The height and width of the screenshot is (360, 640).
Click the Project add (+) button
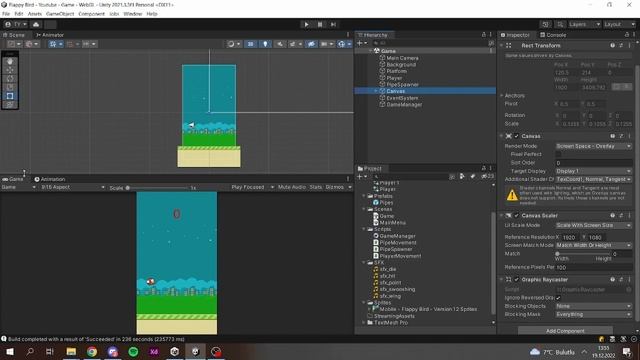[x=362, y=176]
